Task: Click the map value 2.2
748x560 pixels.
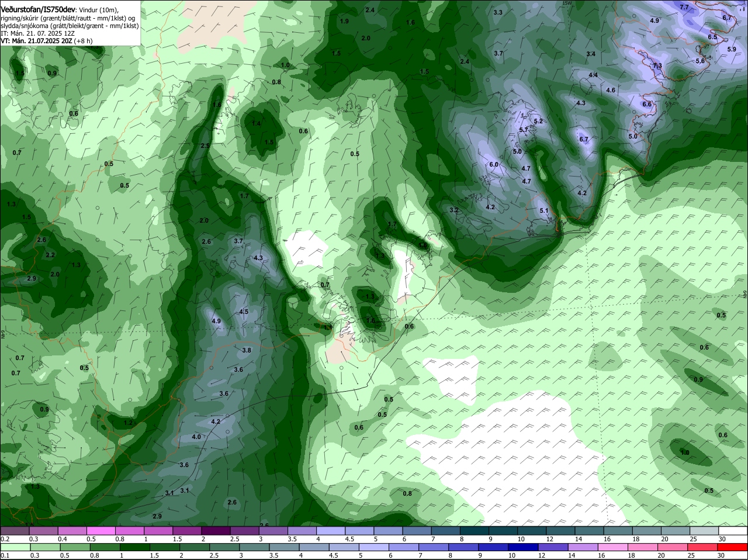Action: [50, 255]
